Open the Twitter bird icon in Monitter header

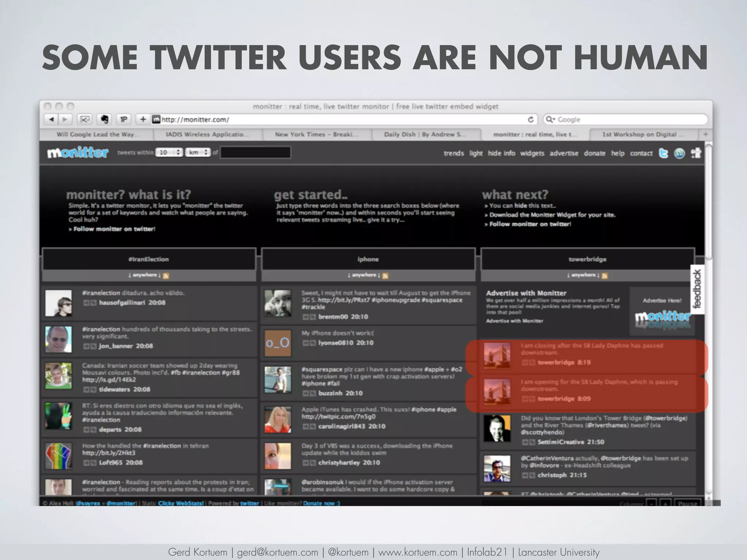(x=663, y=153)
